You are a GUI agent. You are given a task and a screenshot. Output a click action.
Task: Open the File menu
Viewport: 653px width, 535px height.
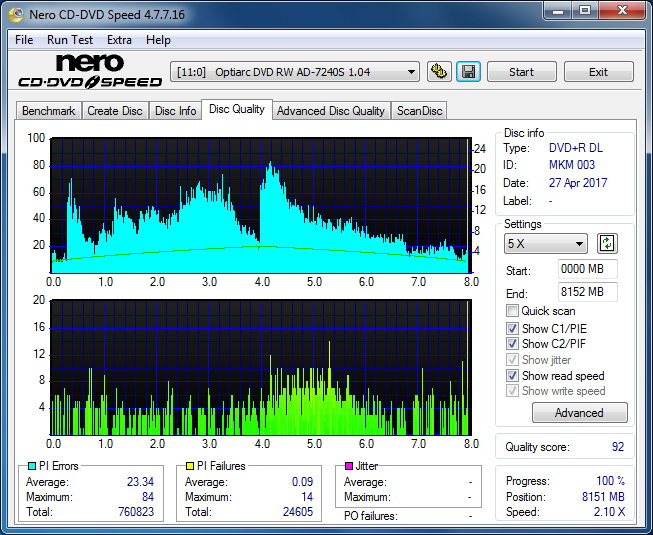(x=24, y=40)
